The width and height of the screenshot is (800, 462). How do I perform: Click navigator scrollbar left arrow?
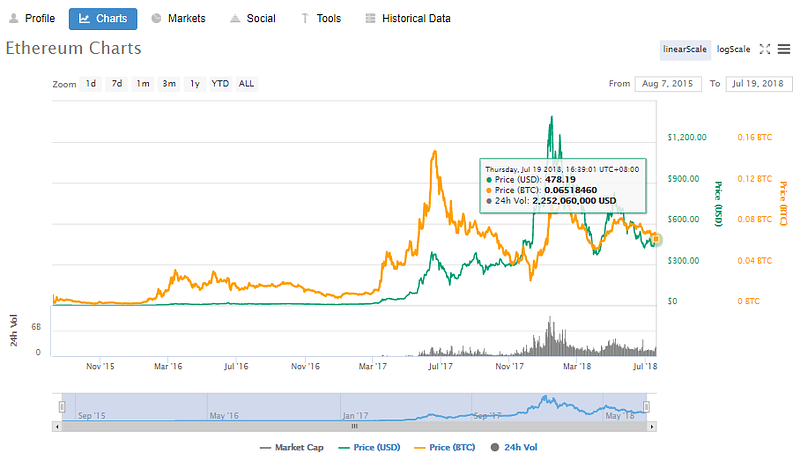(x=57, y=427)
